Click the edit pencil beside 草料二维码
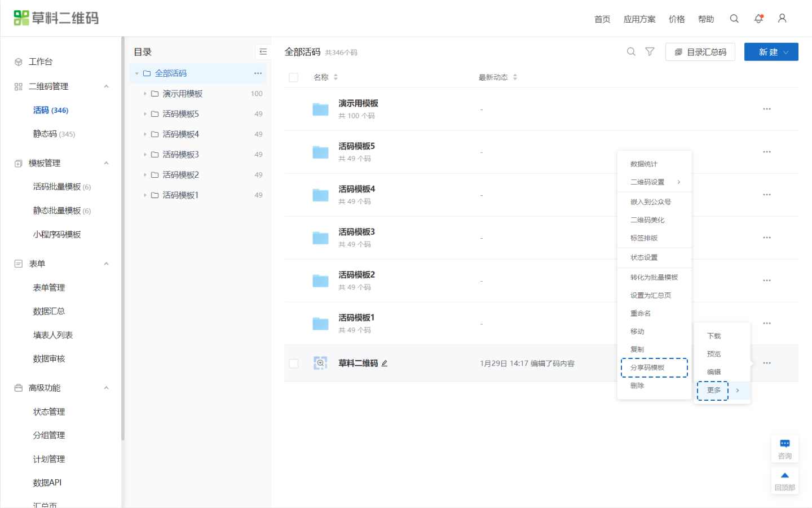This screenshot has height=508, width=812. click(385, 364)
